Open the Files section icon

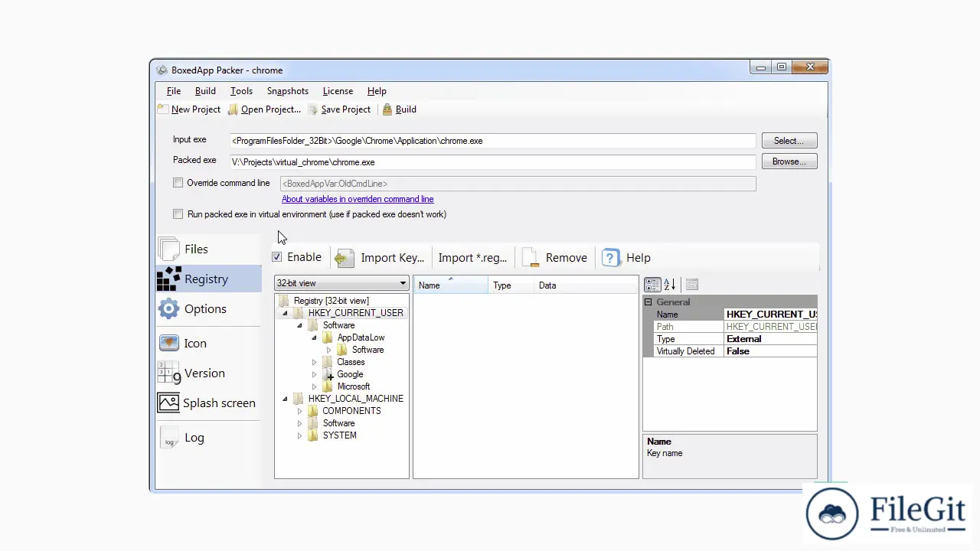tap(169, 249)
